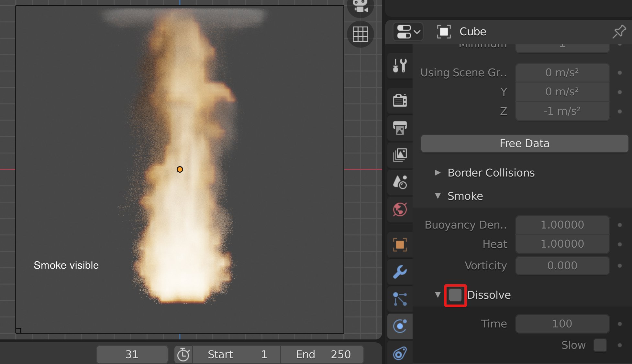Open the Physics properties tab
The width and height of the screenshot is (632, 364).
[x=400, y=326]
